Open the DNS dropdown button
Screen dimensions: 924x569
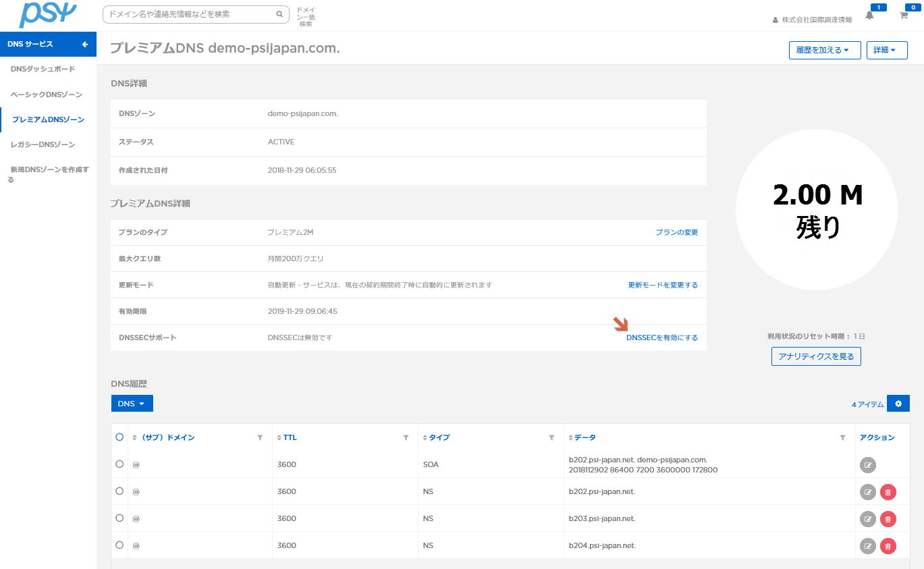tap(132, 404)
